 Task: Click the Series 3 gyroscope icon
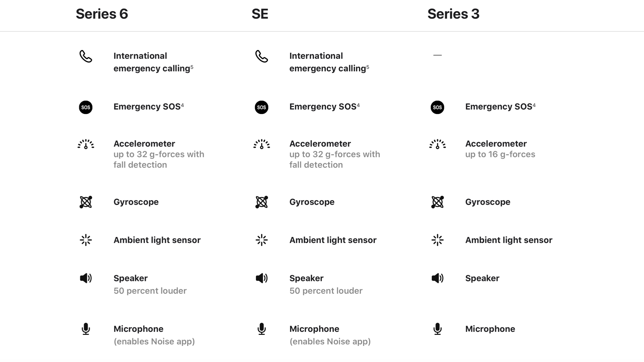coord(437,202)
